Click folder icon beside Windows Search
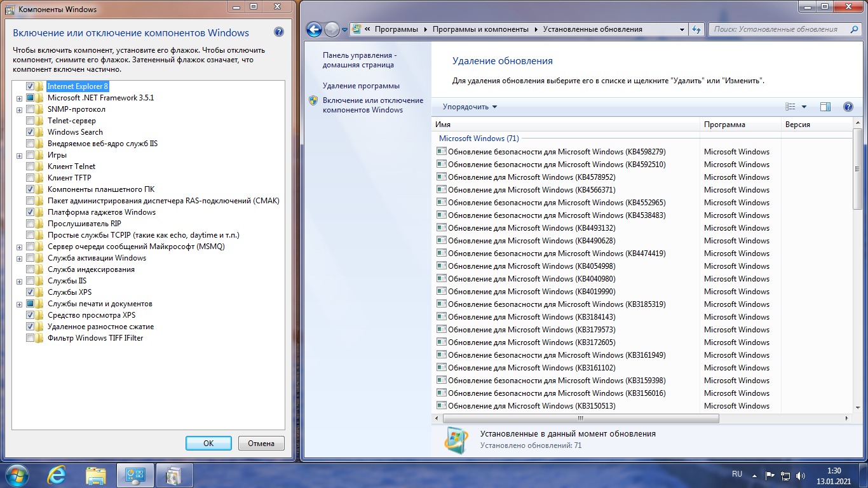The image size is (868, 488). pyautogui.click(x=40, y=132)
